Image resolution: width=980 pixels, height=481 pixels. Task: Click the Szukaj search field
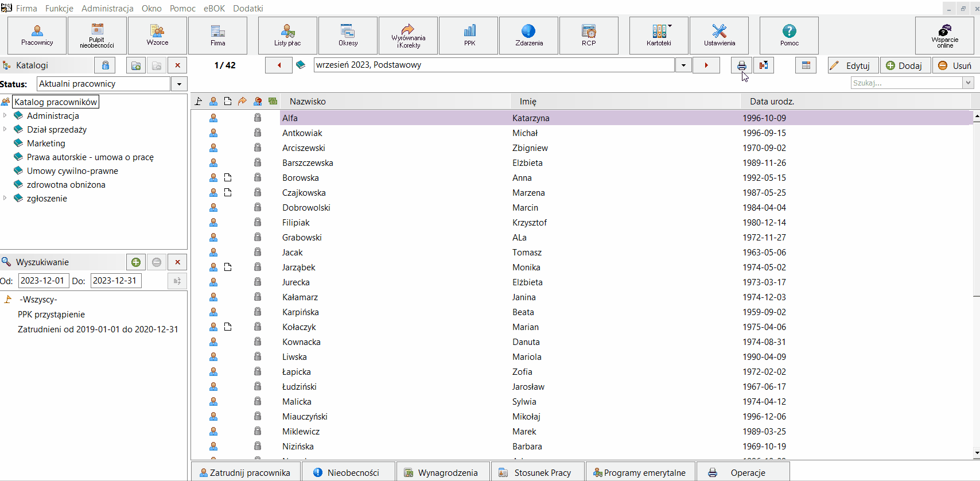coord(907,83)
